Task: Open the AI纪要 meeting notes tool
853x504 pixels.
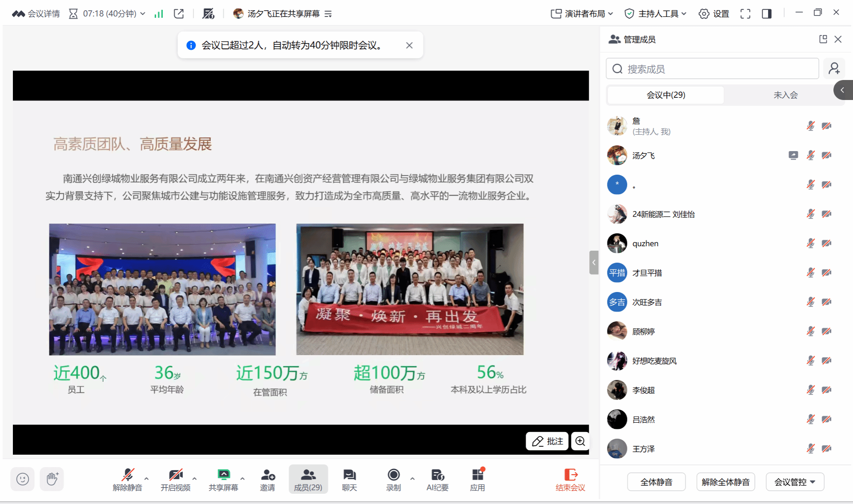Action: pos(437,480)
